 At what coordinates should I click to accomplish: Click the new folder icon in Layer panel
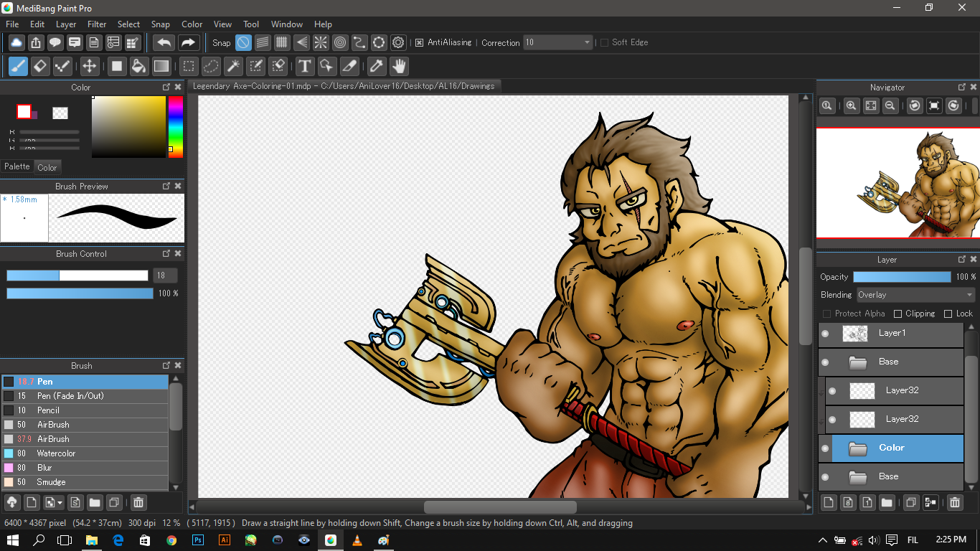887,502
